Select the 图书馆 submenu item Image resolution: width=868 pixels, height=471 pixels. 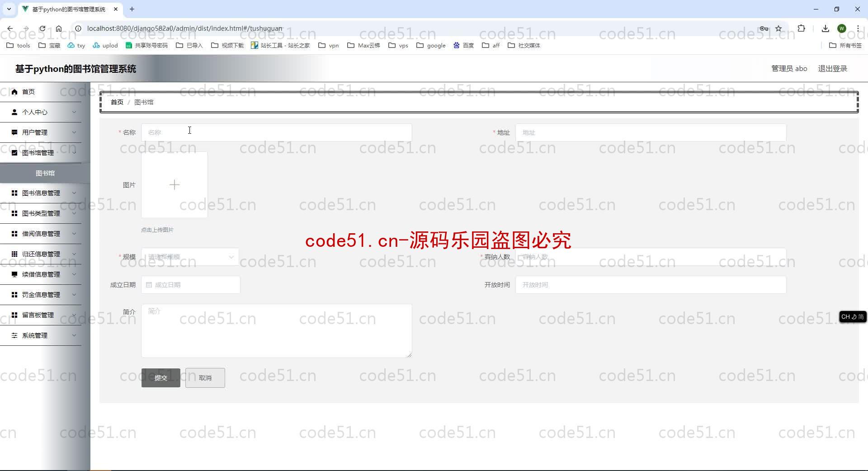coord(45,173)
